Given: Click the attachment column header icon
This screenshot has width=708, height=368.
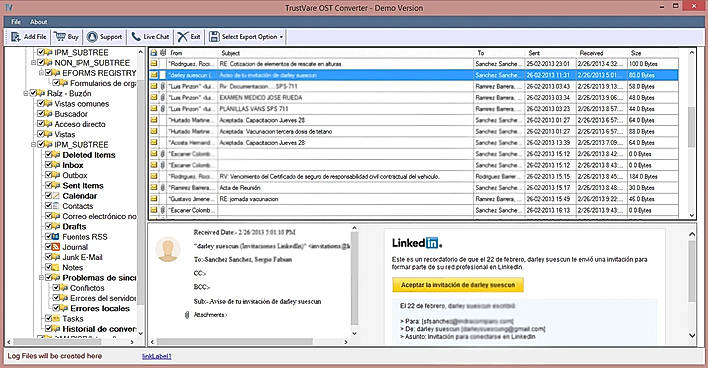Looking at the screenshot, I should 163,53.
